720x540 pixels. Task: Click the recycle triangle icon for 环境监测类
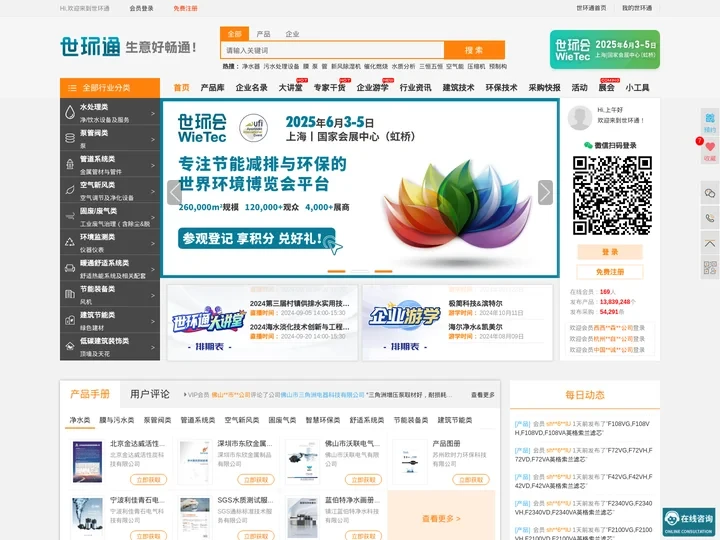70,242
